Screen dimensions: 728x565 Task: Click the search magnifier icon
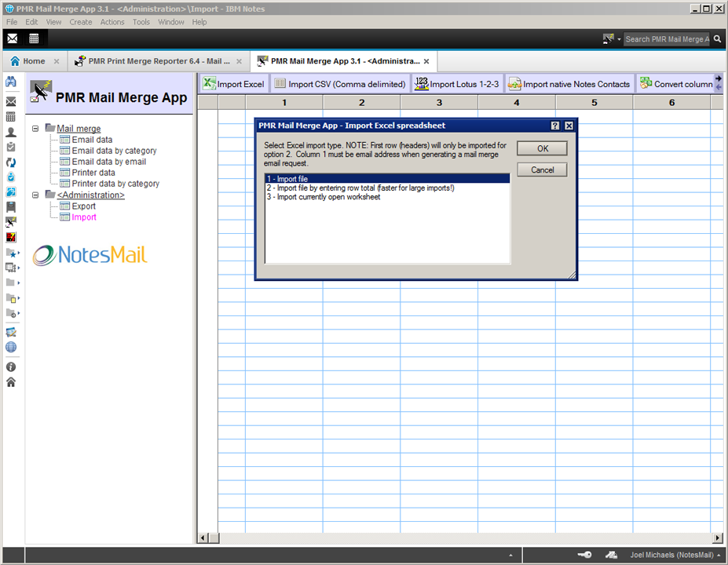point(718,38)
